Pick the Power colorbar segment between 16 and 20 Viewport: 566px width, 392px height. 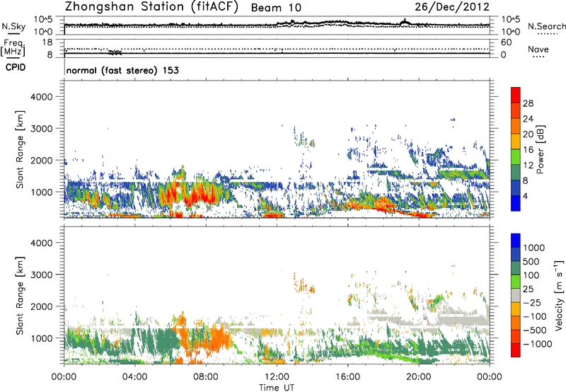pos(516,142)
